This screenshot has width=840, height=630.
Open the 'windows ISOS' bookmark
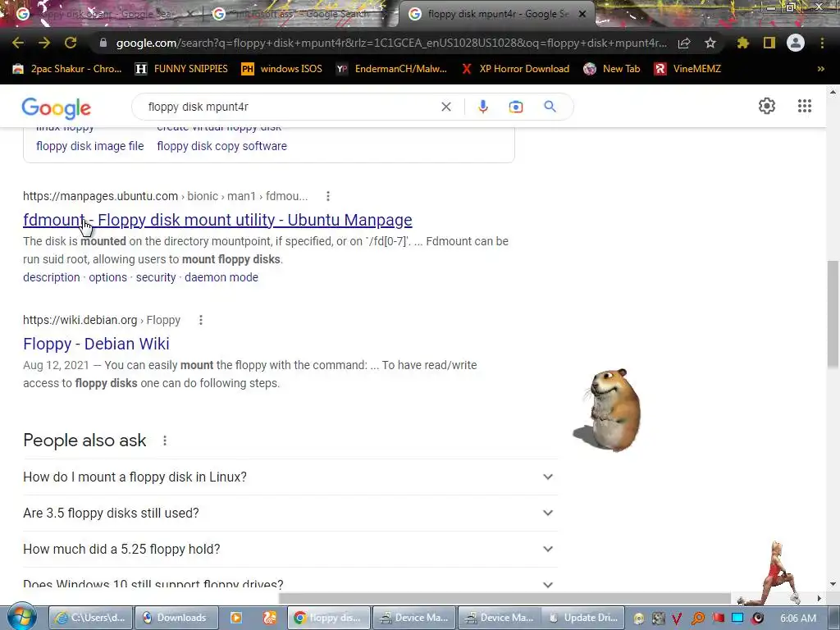click(x=282, y=69)
